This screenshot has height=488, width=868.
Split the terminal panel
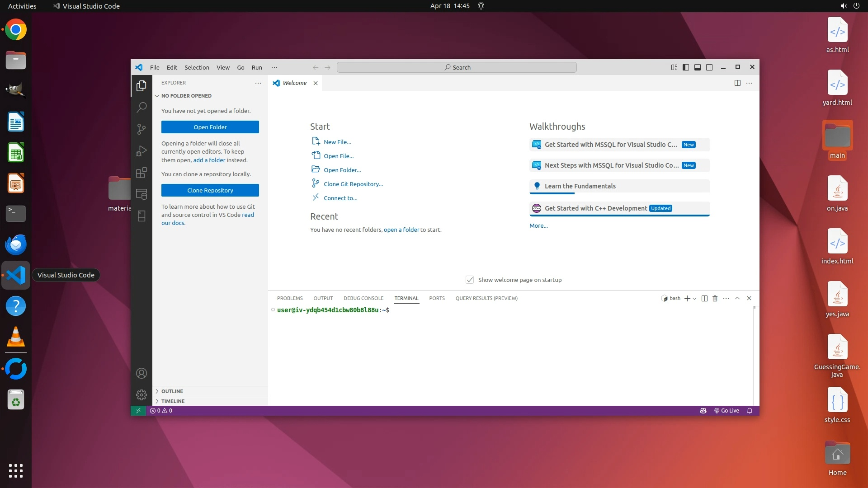click(704, 298)
